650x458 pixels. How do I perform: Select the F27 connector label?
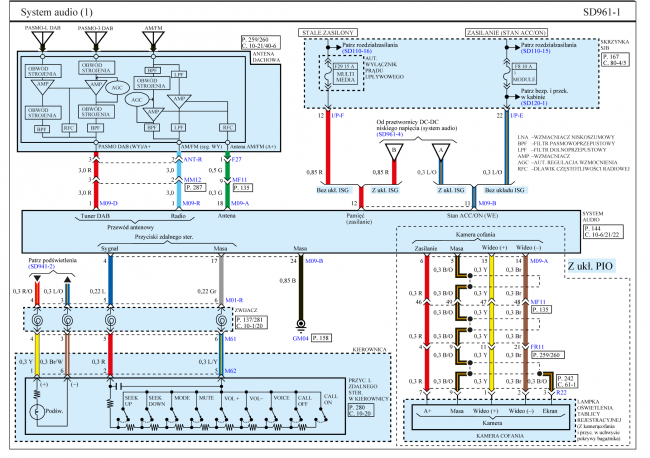[236, 159]
